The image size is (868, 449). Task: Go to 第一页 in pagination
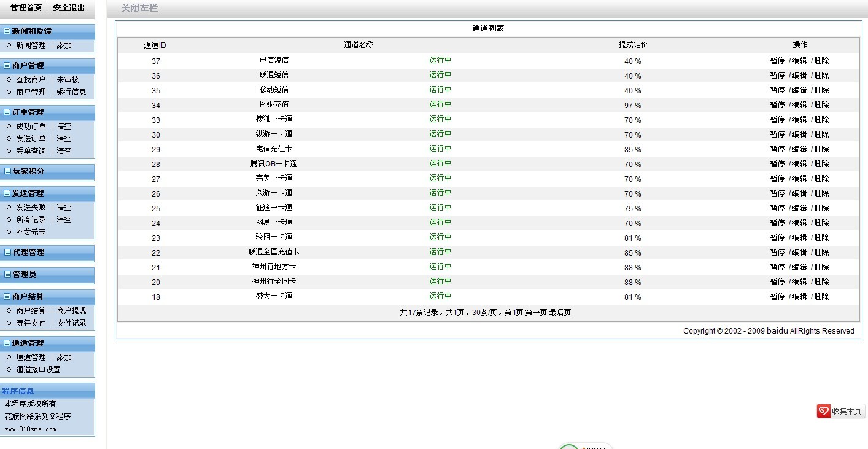536,313
